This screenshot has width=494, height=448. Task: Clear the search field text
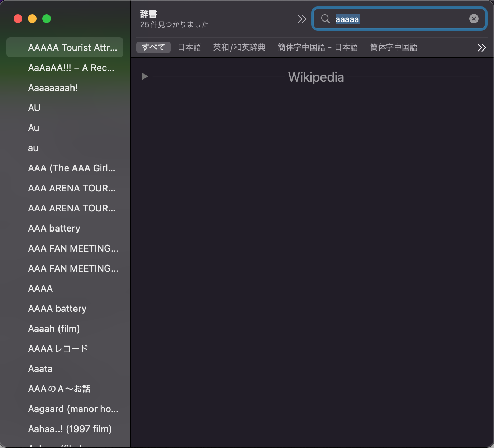474,19
